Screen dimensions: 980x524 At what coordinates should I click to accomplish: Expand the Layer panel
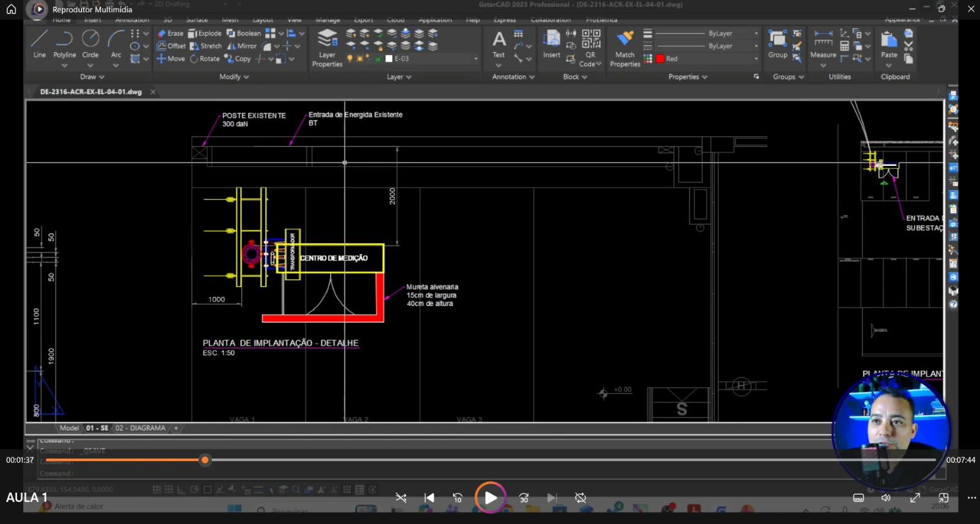pos(399,77)
